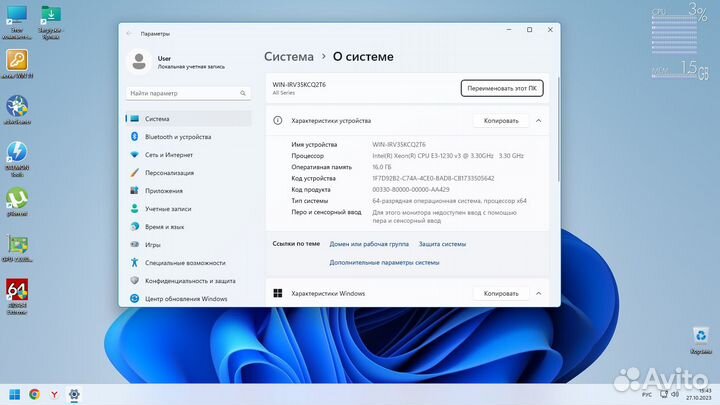Viewport: 720px width, 405px height.
Task: Select the processor value Xeon E3-1230 v3
Action: [x=448, y=156]
